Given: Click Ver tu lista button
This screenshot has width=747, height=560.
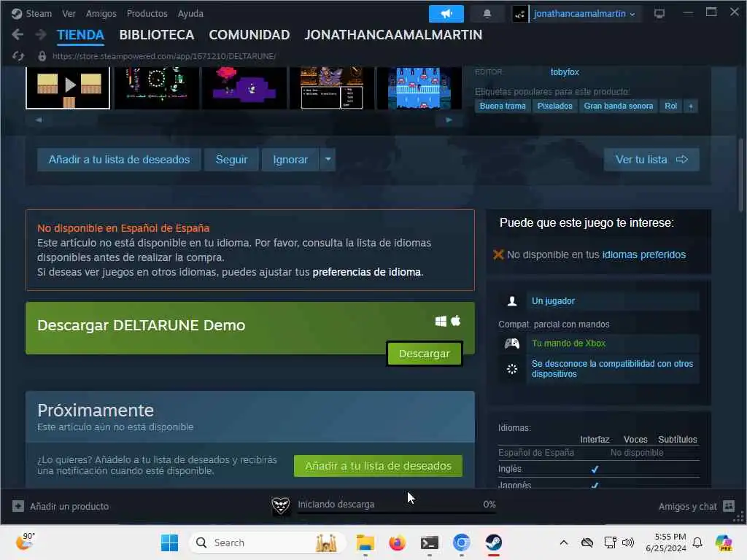Looking at the screenshot, I should [651, 160].
